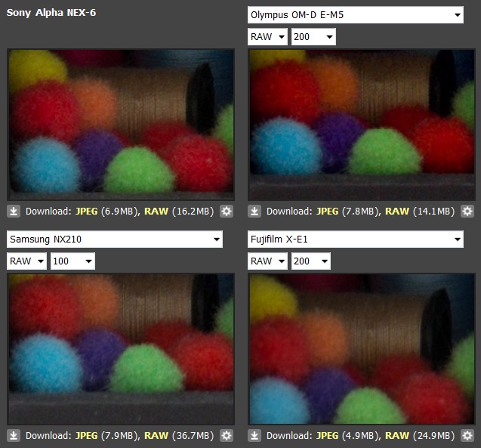Open settings gear for Sony NEX-6 panel
This screenshot has width=481, height=448.
pos(226,212)
